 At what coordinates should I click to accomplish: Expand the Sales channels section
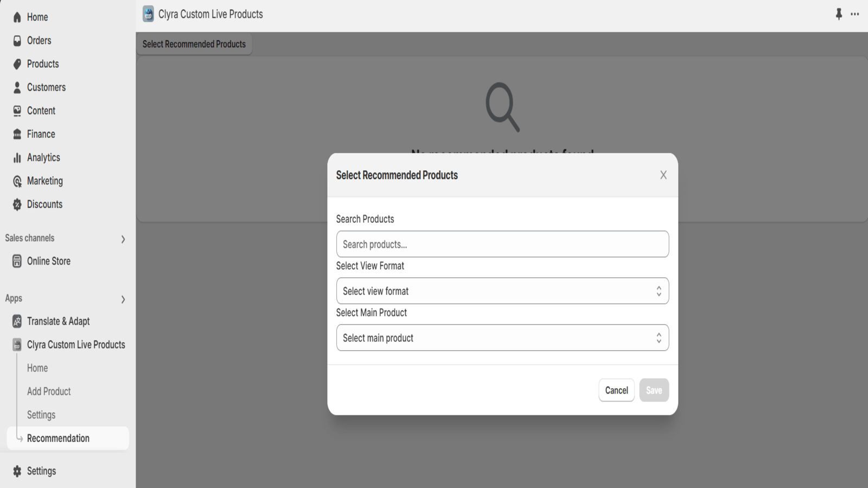tap(123, 239)
